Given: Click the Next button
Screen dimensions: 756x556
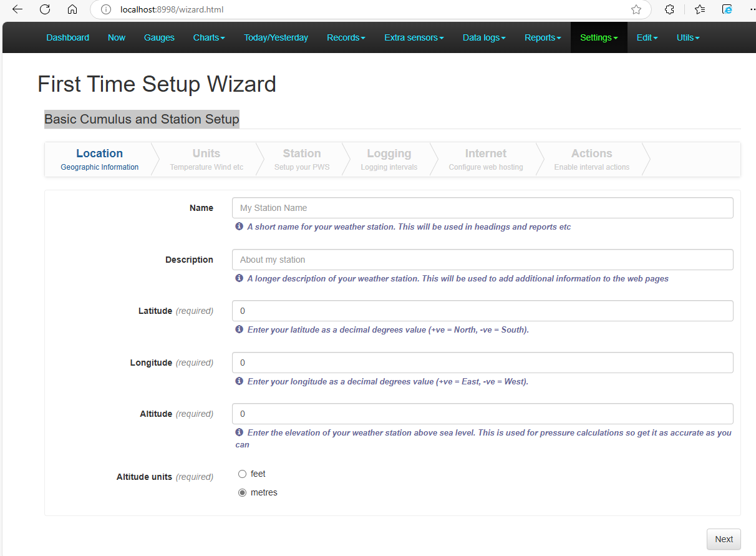Looking at the screenshot, I should click(724, 539).
